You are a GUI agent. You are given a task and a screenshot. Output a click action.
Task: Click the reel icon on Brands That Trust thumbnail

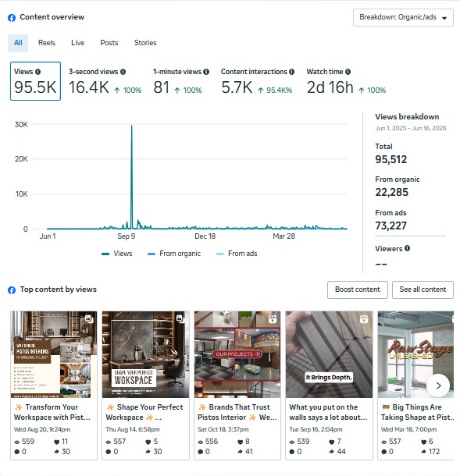[x=273, y=318]
